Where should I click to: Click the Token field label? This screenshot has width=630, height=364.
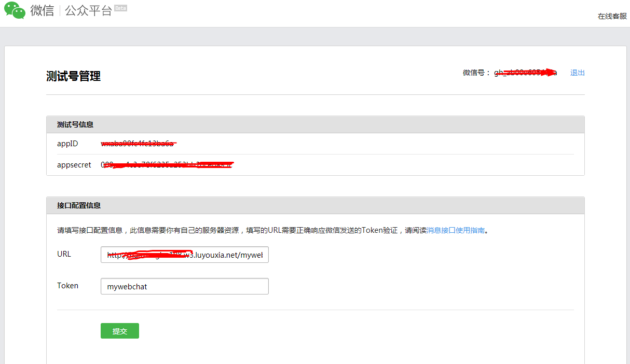pos(67,286)
